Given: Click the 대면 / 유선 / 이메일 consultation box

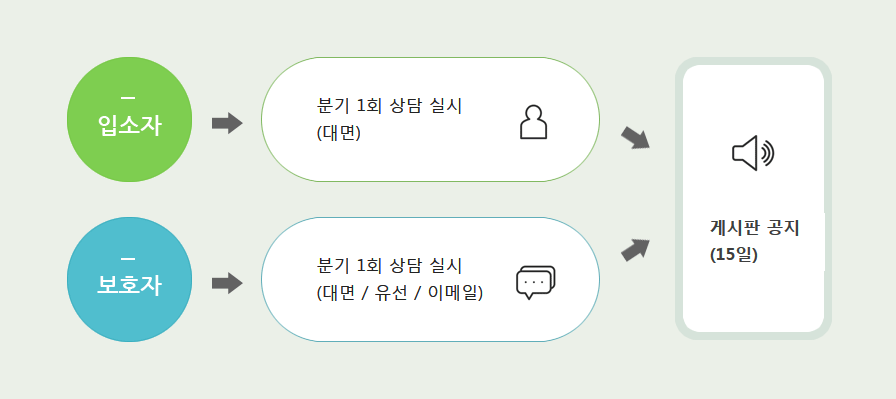Looking at the screenshot, I should 430,280.
